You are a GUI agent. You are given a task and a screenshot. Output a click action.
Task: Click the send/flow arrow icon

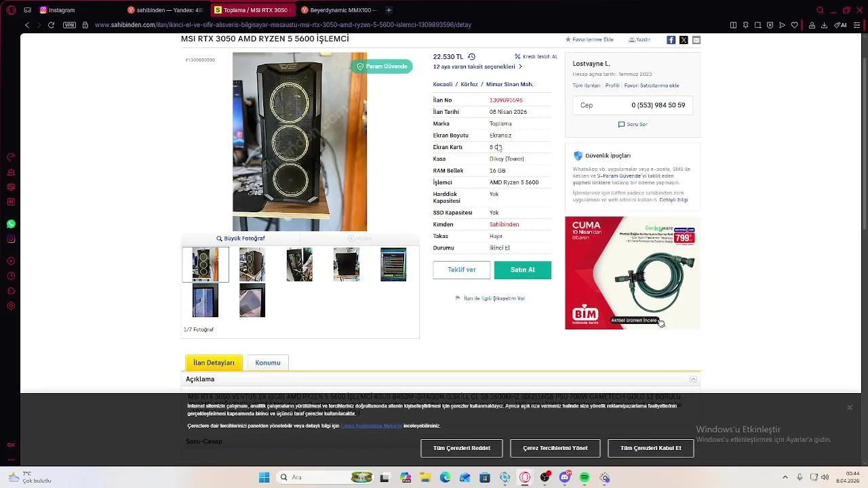(x=782, y=25)
